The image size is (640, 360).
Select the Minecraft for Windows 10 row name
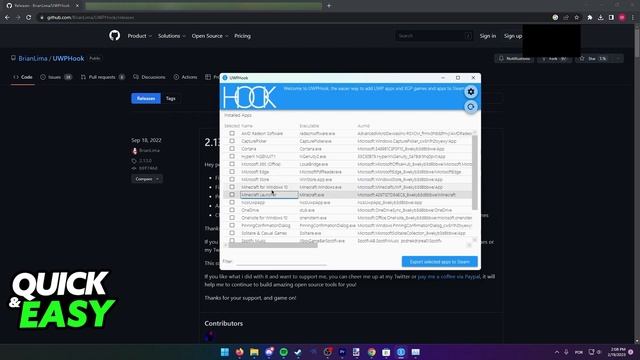point(264,187)
